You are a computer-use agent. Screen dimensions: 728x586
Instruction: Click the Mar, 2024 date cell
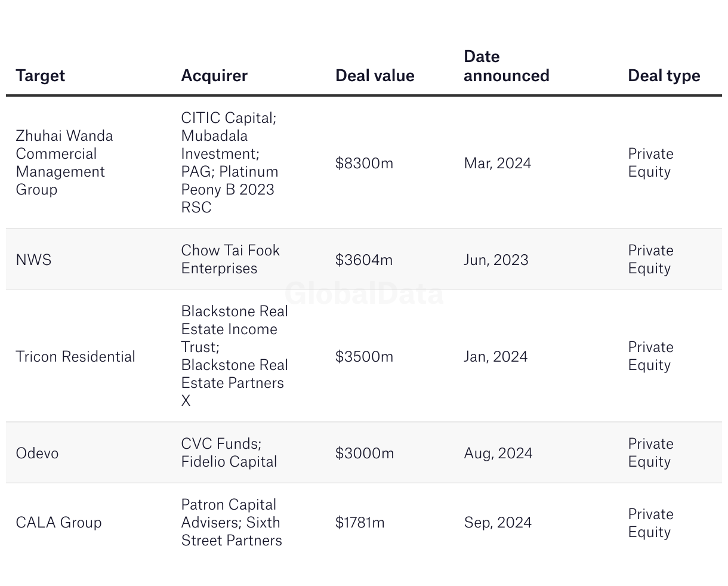pyautogui.click(x=498, y=163)
